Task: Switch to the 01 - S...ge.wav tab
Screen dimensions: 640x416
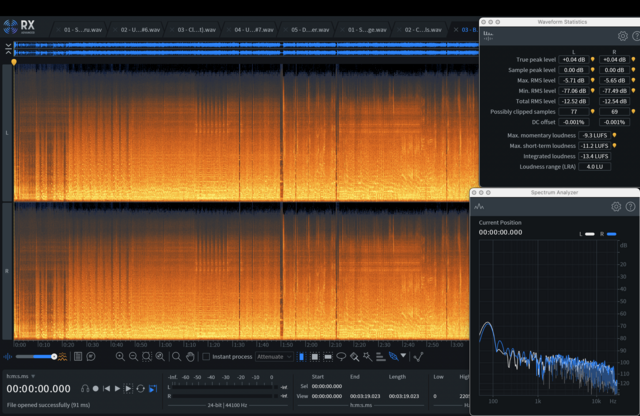Action: (367, 30)
